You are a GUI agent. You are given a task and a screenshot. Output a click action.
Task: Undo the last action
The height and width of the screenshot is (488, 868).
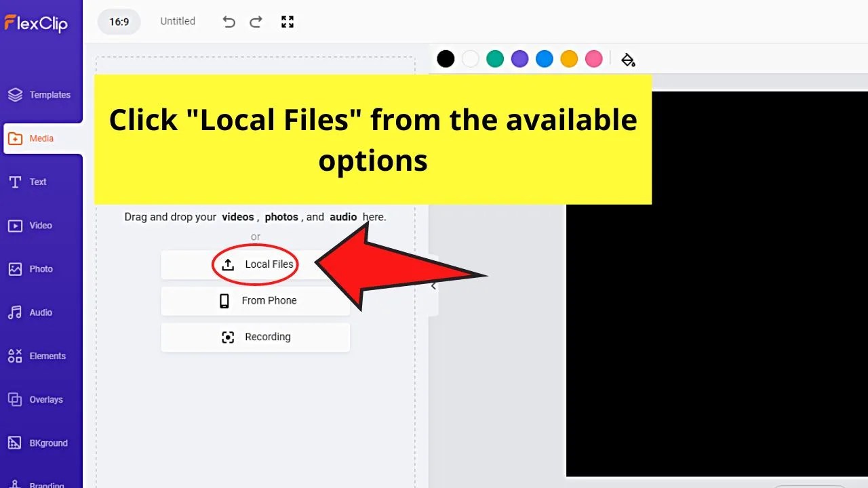click(x=229, y=21)
